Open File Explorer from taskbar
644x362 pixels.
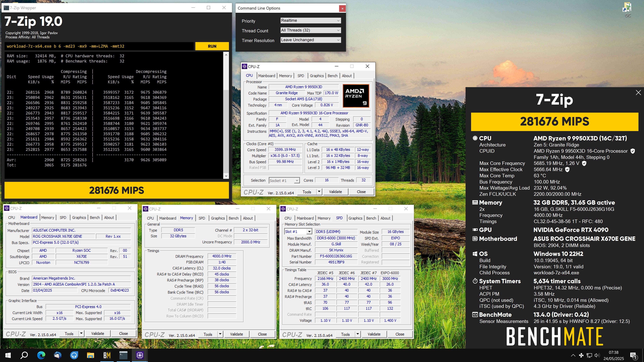(x=90, y=355)
